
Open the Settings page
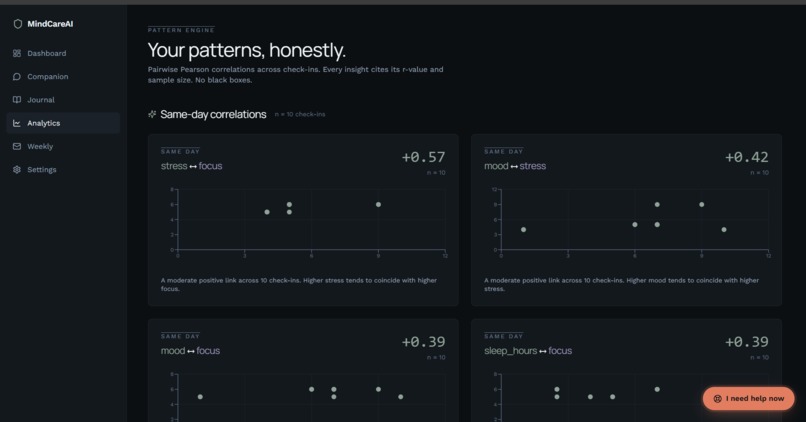(x=63, y=170)
